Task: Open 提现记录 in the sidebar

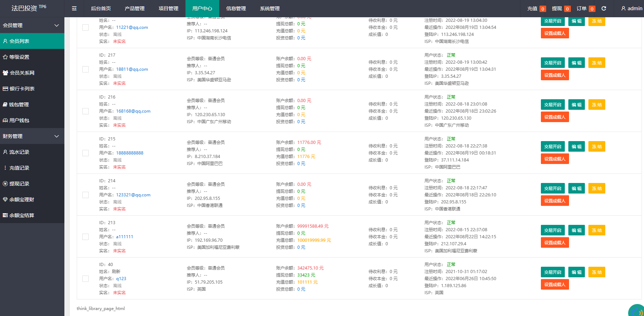Action: [19, 184]
